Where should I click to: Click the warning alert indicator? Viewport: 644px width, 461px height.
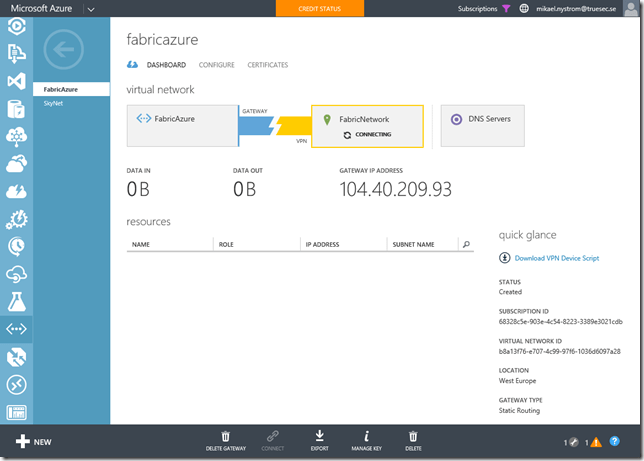(x=594, y=441)
